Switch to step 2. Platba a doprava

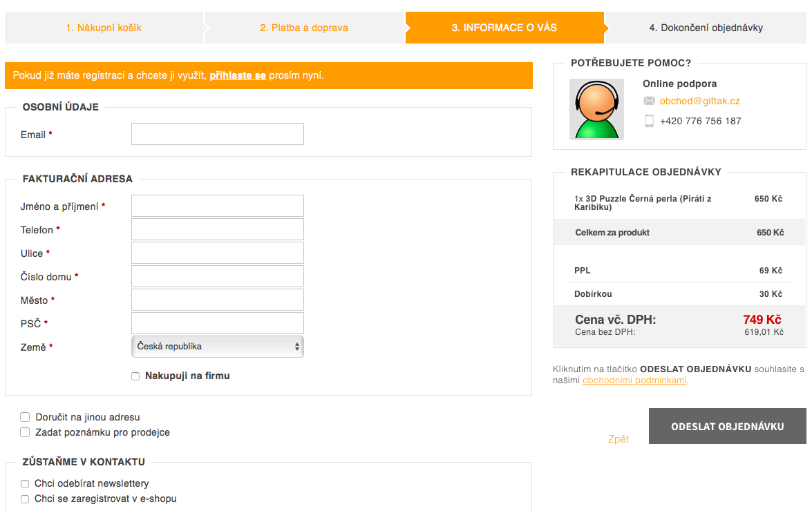(x=304, y=28)
